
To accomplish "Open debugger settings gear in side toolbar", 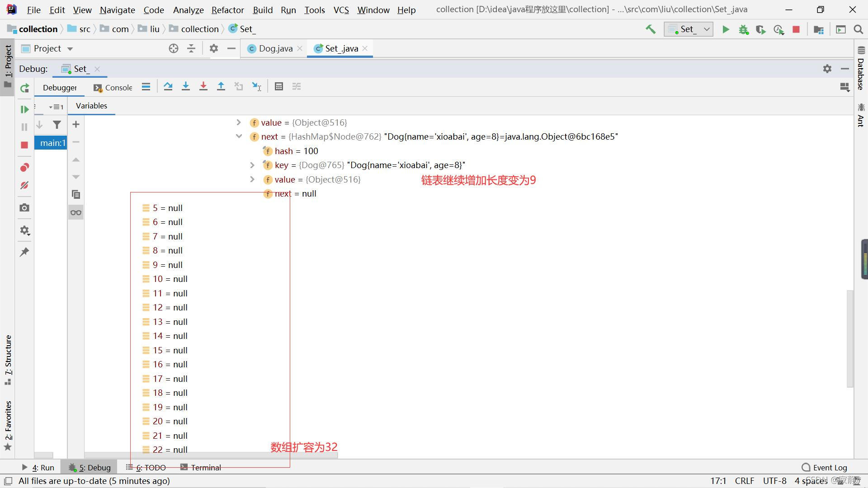I will click(x=24, y=230).
